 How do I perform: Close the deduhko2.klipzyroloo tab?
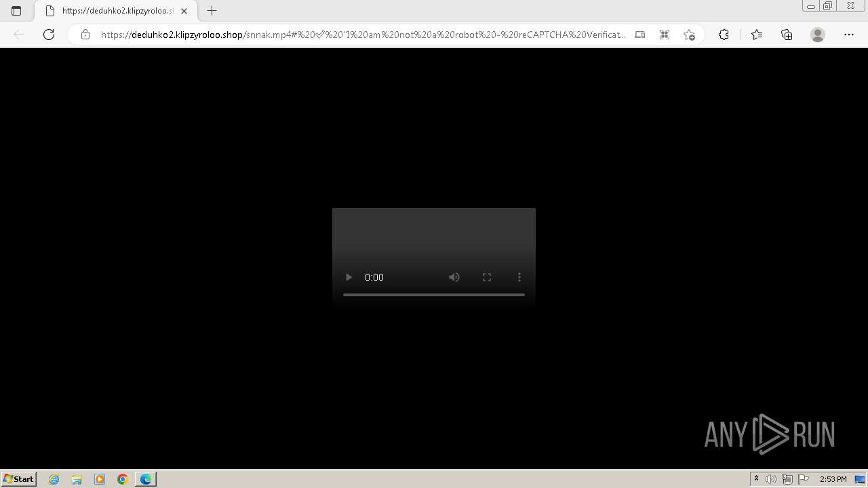click(184, 11)
